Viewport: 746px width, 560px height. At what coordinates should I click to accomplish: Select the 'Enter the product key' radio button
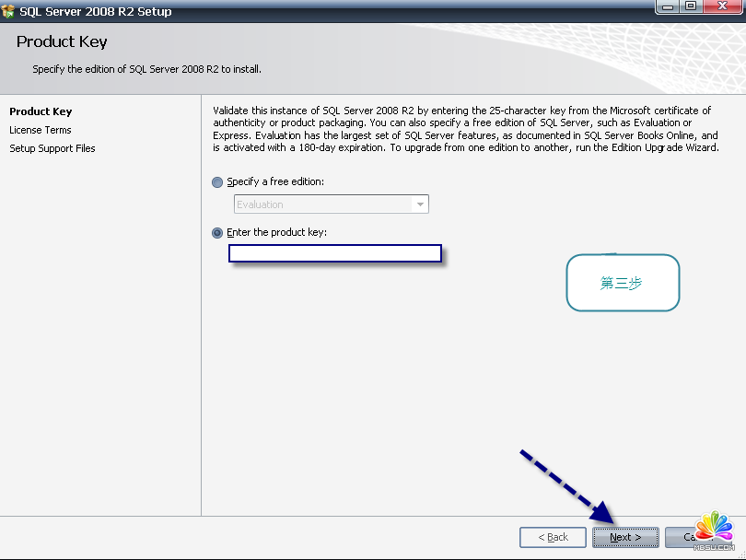tap(217, 233)
